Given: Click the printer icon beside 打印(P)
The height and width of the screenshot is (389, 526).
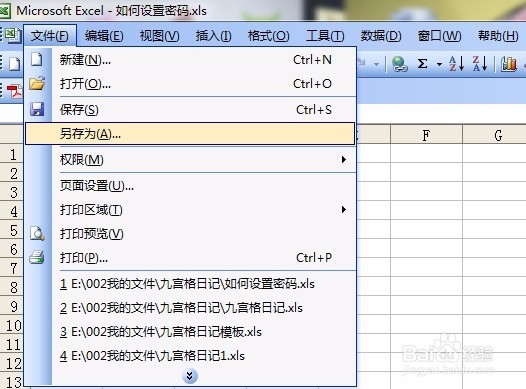Looking at the screenshot, I should point(37,258).
